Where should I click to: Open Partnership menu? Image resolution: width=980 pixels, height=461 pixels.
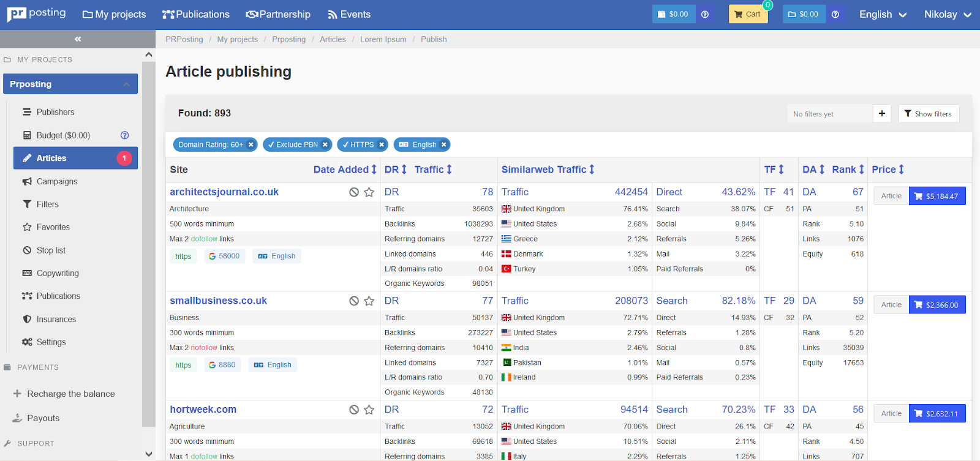[278, 14]
